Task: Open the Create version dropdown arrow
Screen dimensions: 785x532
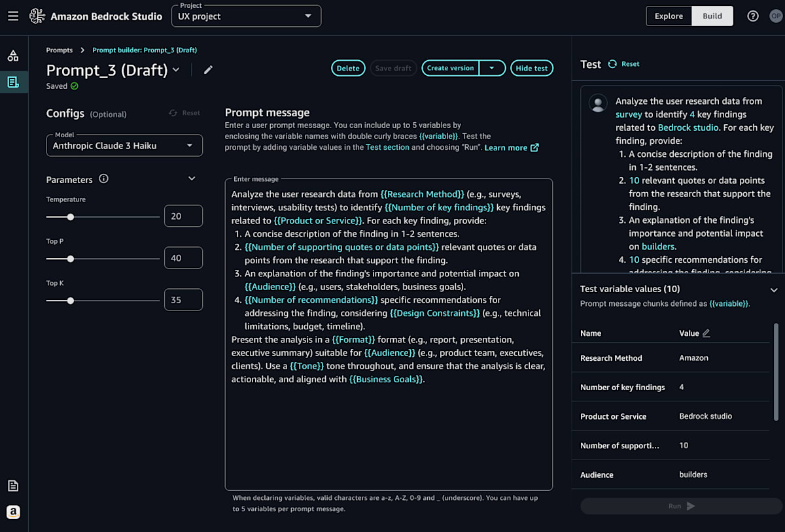Action: coord(493,68)
